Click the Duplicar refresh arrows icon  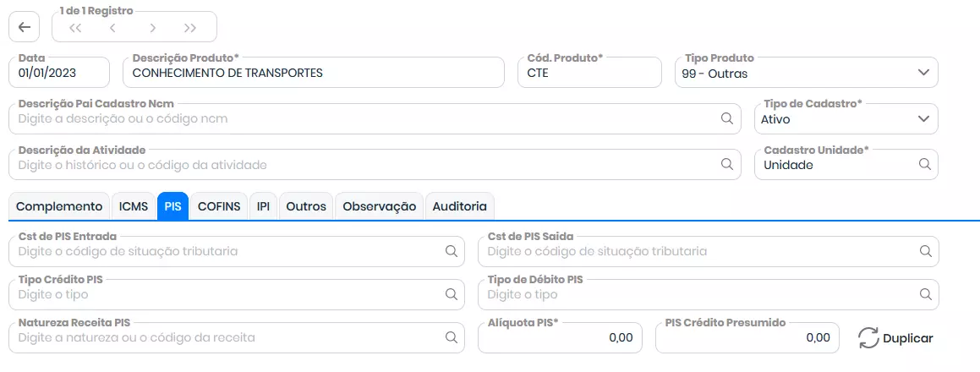tap(868, 338)
